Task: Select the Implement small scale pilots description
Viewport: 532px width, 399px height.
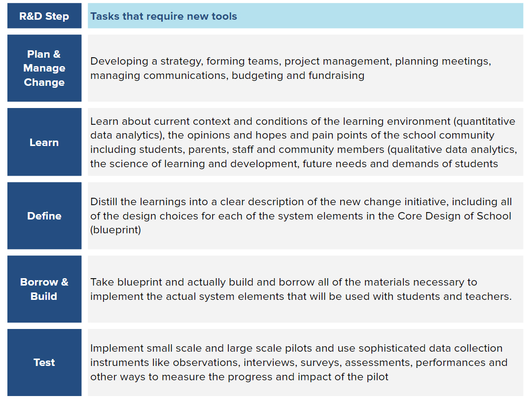Action: click(299, 363)
